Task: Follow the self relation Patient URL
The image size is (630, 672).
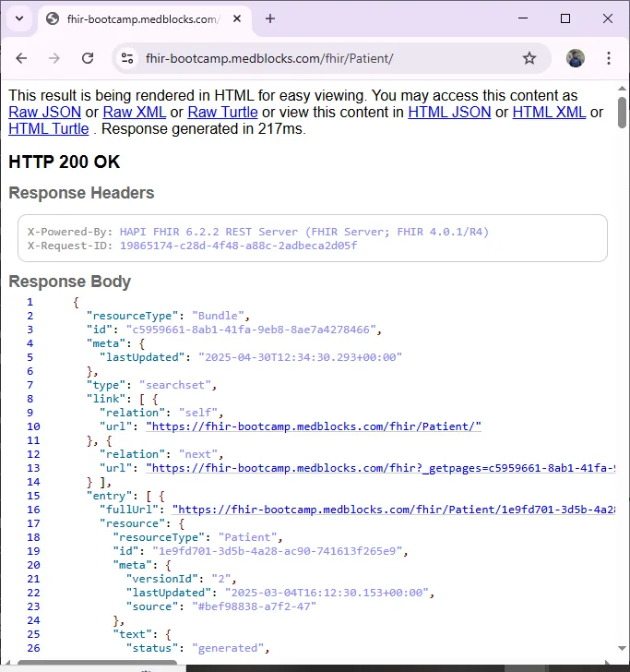Action: point(314,426)
